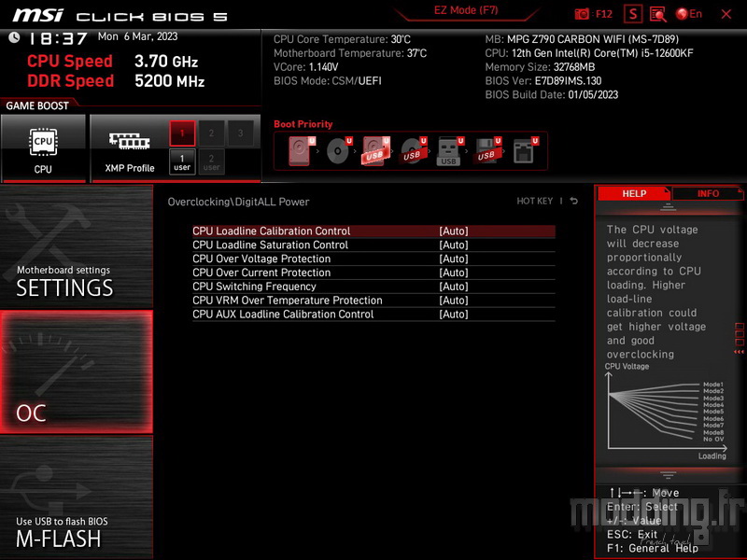The height and width of the screenshot is (560, 747).
Task: Click the red S favorites icon
Action: pyautogui.click(x=633, y=14)
